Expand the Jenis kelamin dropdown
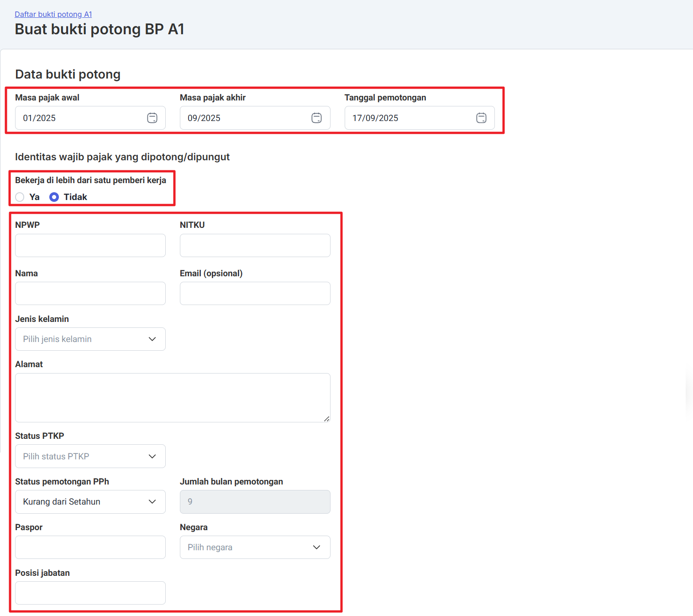The width and height of the screenshot is (693, 616). 90,339
